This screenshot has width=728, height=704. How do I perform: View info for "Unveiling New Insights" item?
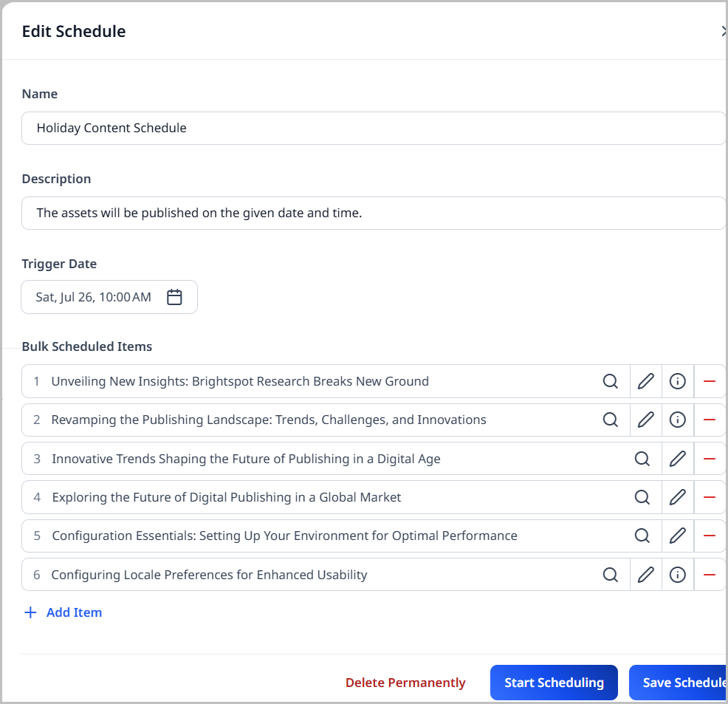click(678, 381)
